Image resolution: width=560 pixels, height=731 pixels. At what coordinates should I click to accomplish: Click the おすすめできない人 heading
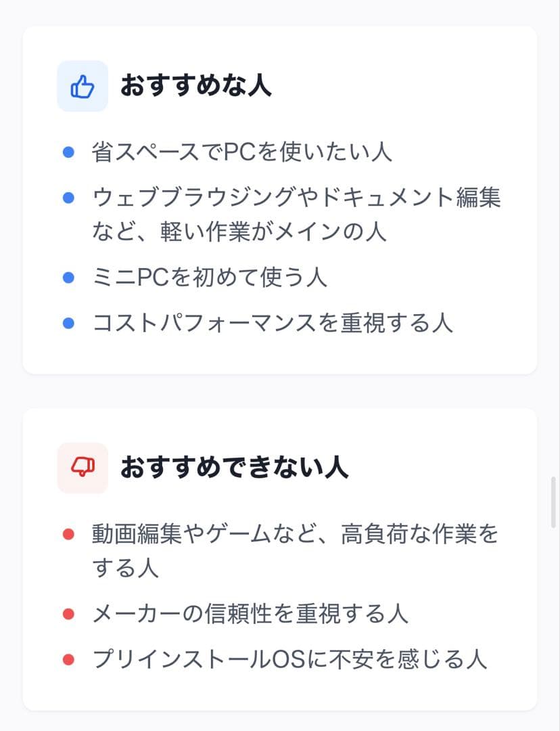click(x=234, y=468)
